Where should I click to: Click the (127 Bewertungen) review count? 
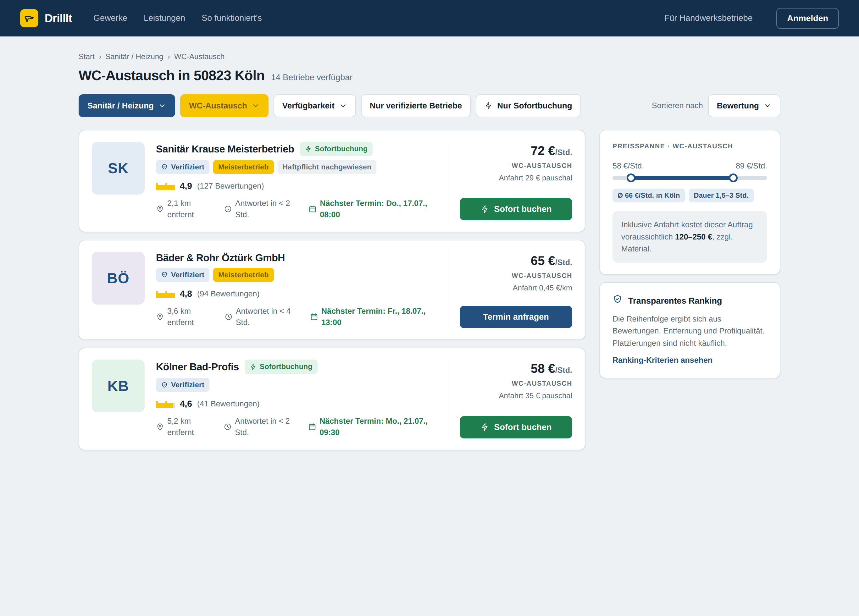230,186
